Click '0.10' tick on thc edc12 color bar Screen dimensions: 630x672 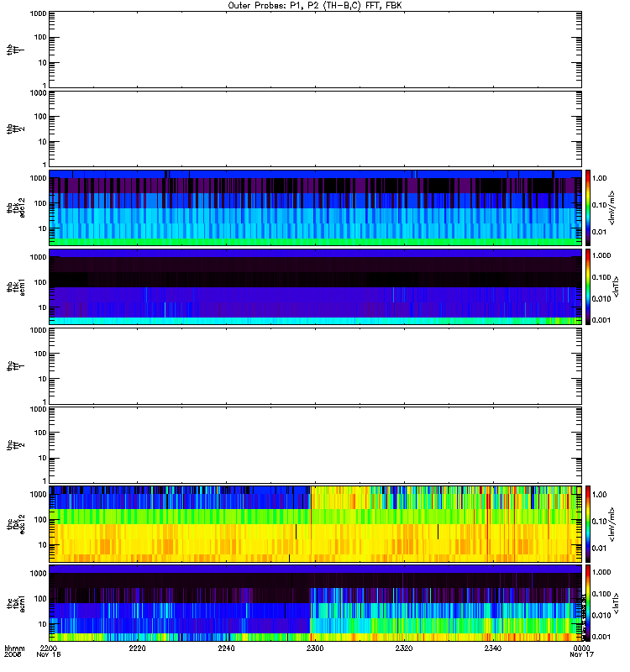(599, 521)
